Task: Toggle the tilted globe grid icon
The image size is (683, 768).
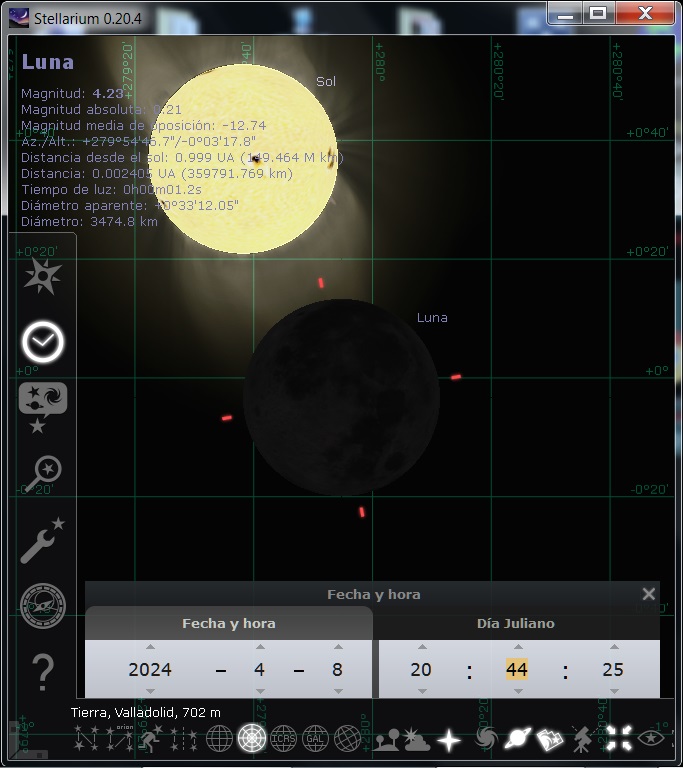Action: 347,738
